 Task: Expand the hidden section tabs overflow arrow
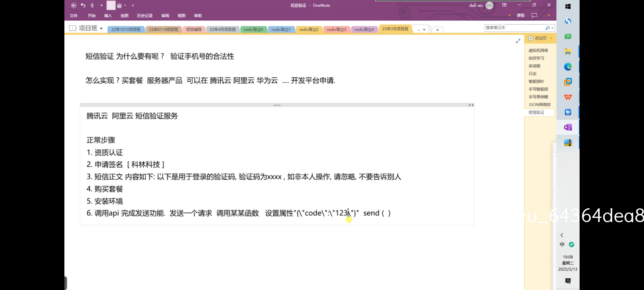point(424,30)
